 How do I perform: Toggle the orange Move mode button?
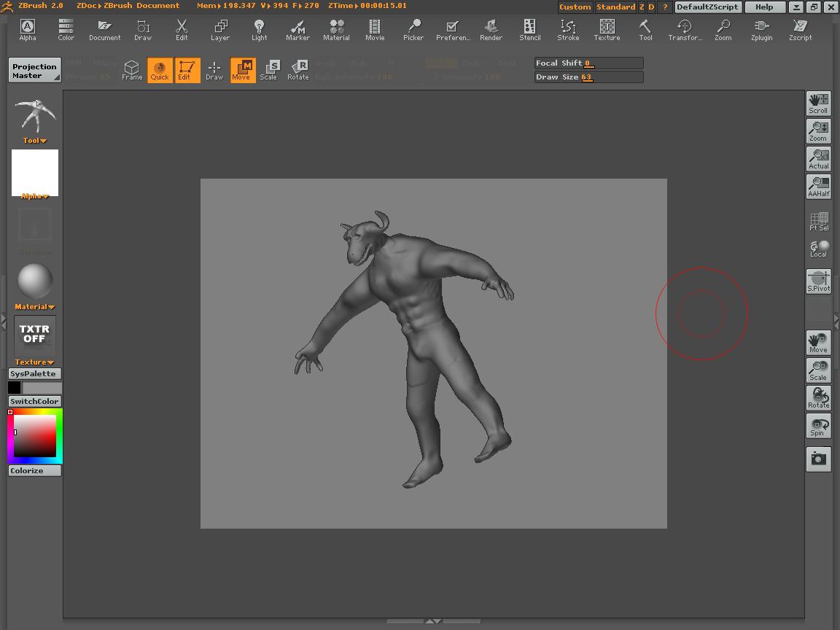(x=244, y=70)
